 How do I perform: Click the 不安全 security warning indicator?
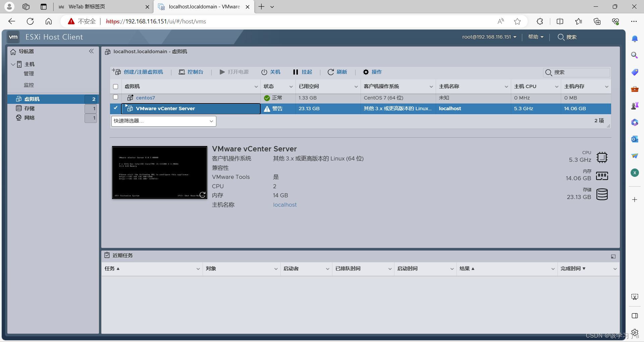82,21
